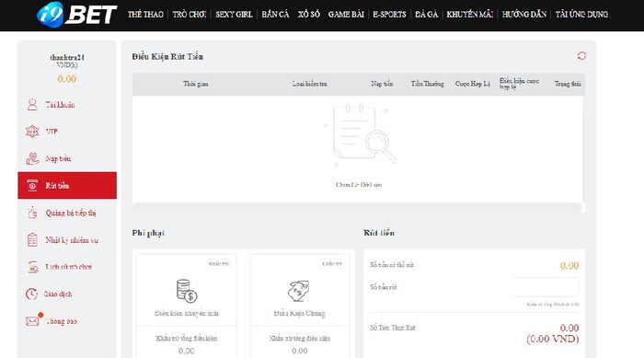Click the Cược Hợp Lệ column header

473,84
